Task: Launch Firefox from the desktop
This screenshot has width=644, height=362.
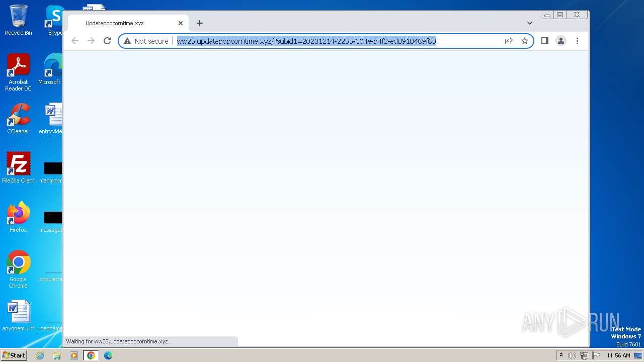Action: [x=18, y=217]
